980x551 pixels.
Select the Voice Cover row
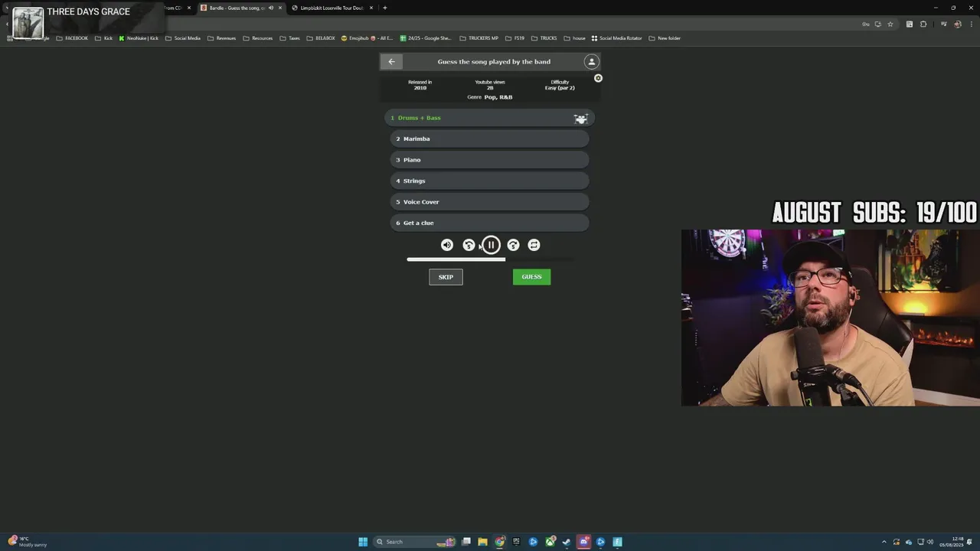490,202
